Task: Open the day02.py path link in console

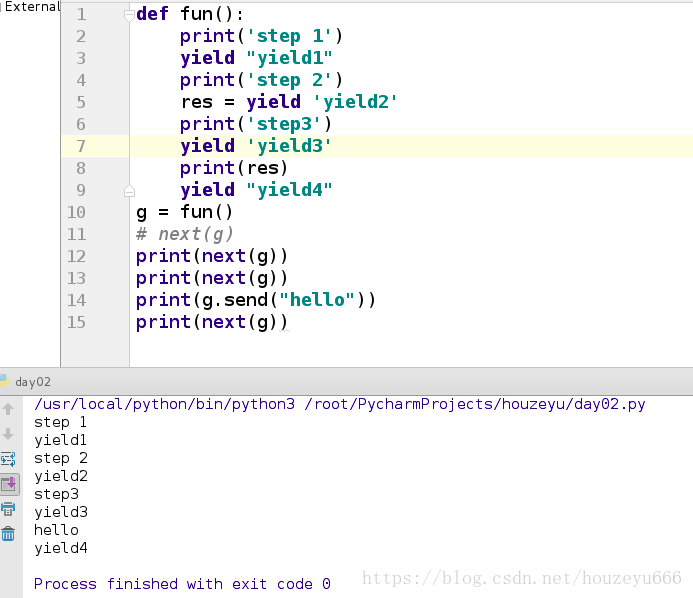Action: click(x=475, y=404)
